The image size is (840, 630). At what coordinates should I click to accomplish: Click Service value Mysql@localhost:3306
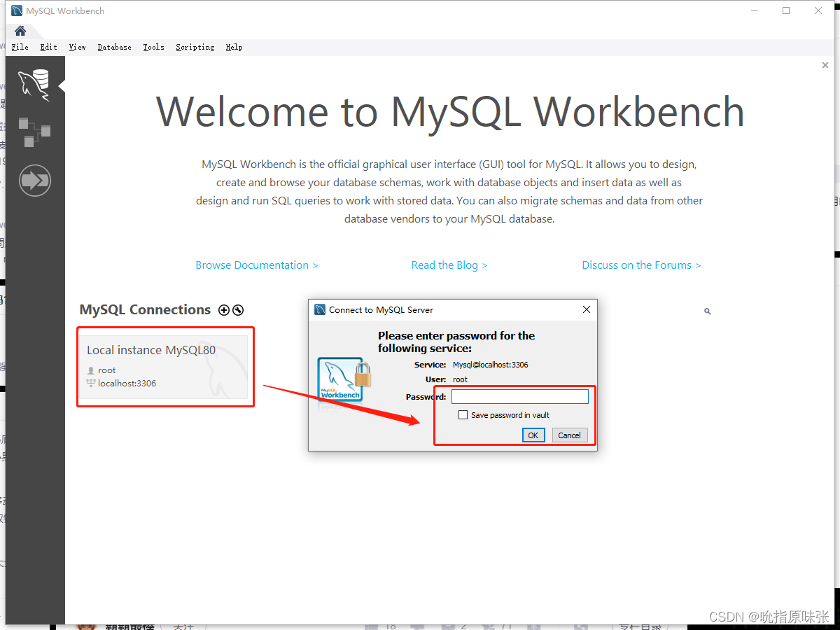coord(491,365)
